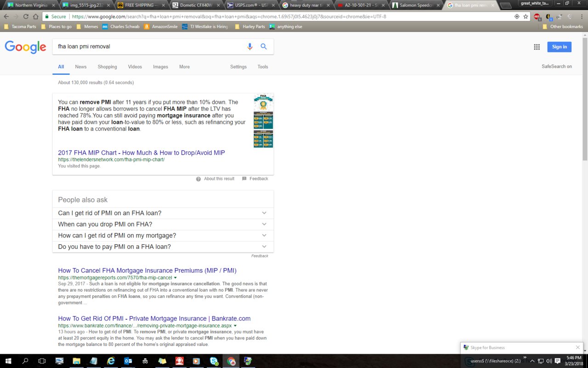Click Feedback below People also ask
Viewport: 588px width, 368px height.
pyautogui.click(x=260, y=256)
